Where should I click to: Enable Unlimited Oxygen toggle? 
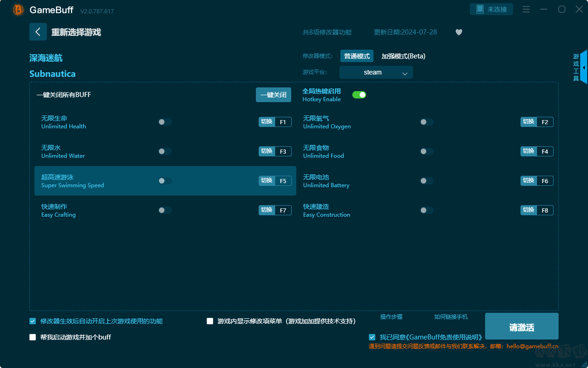click(x=427, y=122)
